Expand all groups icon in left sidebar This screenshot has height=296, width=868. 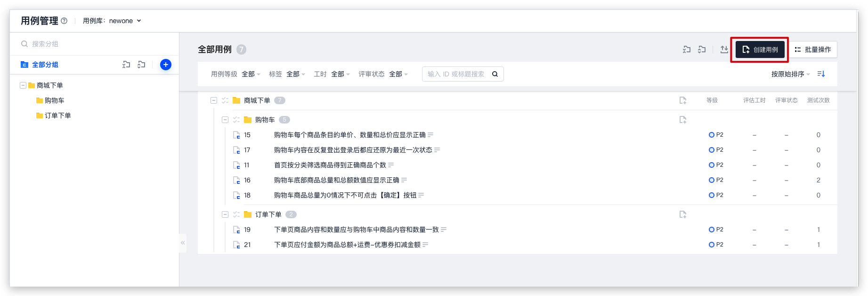point(141,65)
